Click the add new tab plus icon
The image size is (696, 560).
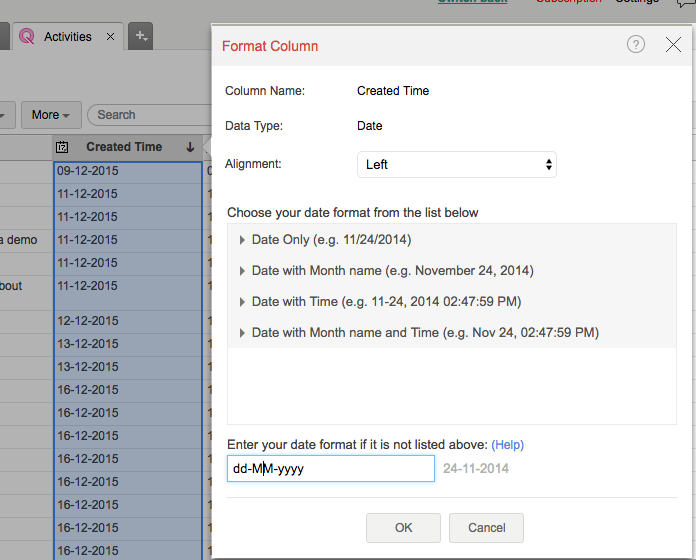(x=141, y=37)
